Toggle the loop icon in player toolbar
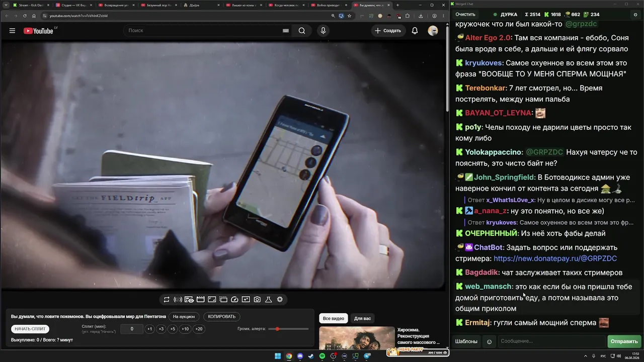644x362 pixels. [167, 300]
